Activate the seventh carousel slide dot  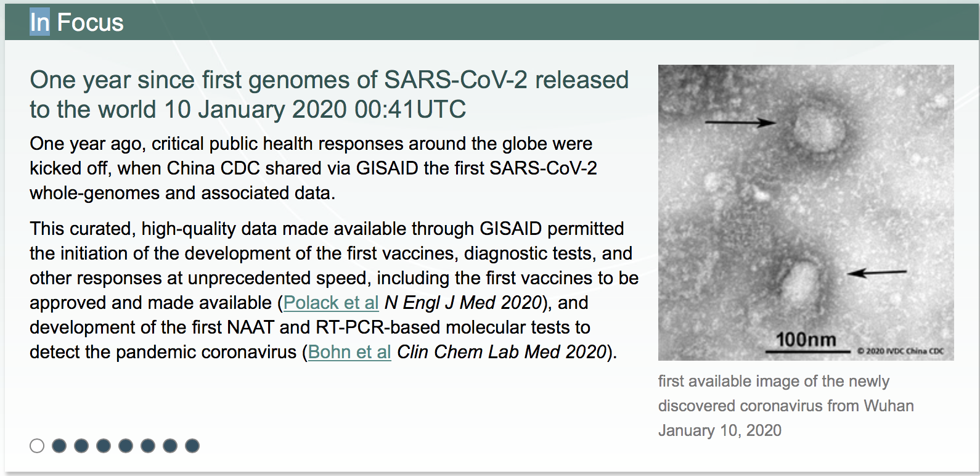170,446
